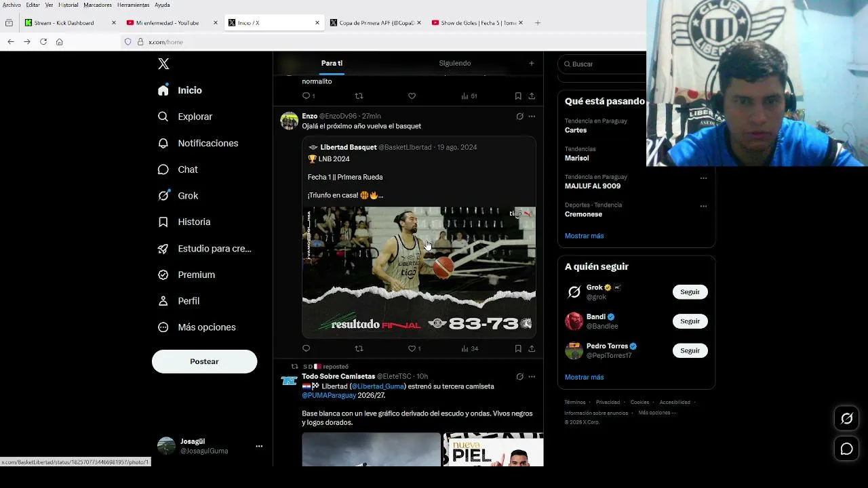Like Enzo's post with 1 like

pos(414,348)
